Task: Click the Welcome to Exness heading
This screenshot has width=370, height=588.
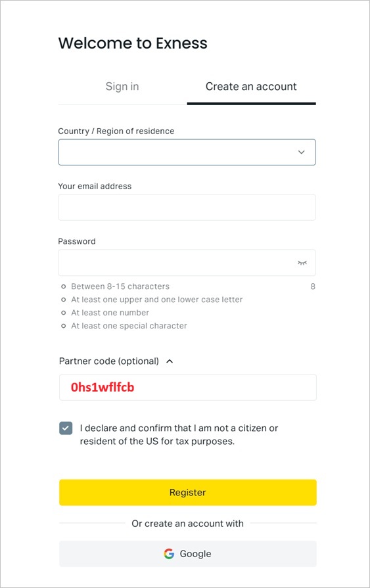Action: [x=133, y=43]
